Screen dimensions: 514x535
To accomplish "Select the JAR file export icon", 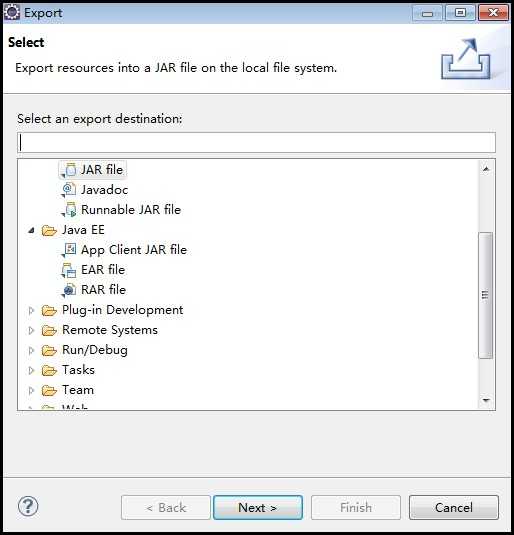I will coord(70,170).
